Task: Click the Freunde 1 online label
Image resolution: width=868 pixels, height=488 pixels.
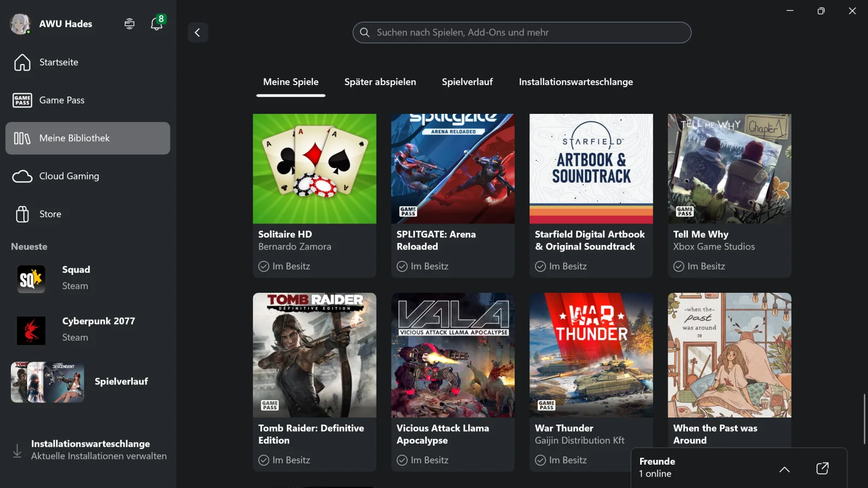Action: [657, 467]
